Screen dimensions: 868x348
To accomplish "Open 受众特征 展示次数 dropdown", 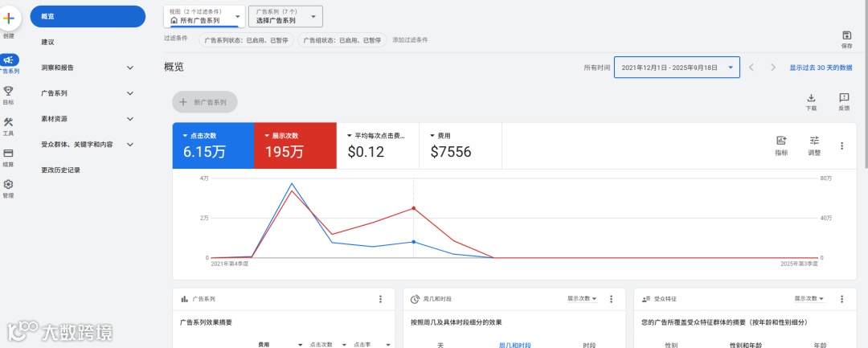I will [x=809, y=299].
